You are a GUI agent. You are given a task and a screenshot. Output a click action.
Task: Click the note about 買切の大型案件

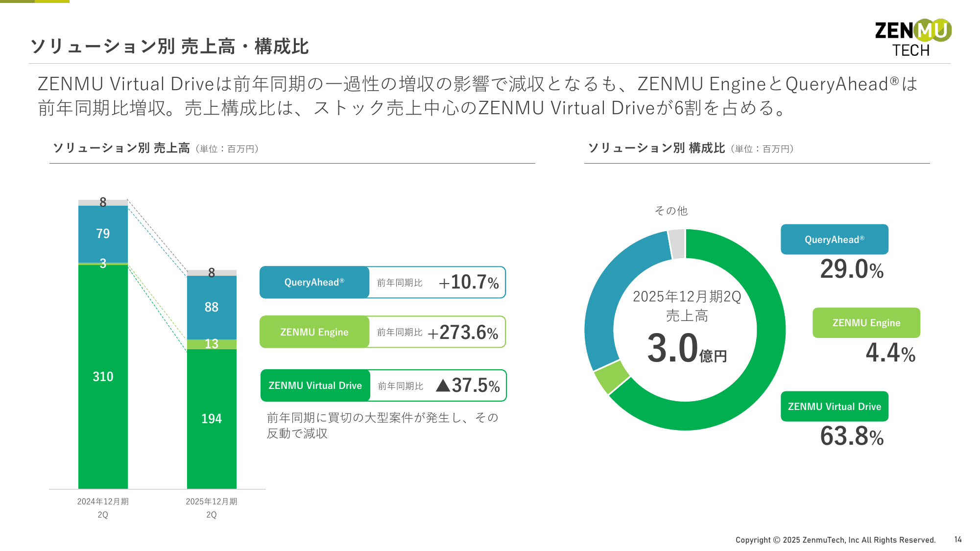pyautogui.click(x=382, y=426)
